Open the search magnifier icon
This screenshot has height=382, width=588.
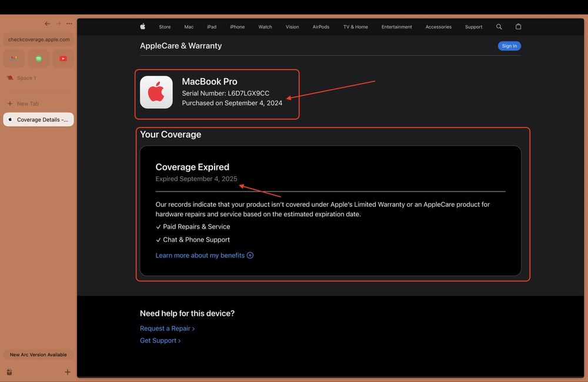point(499,26)
